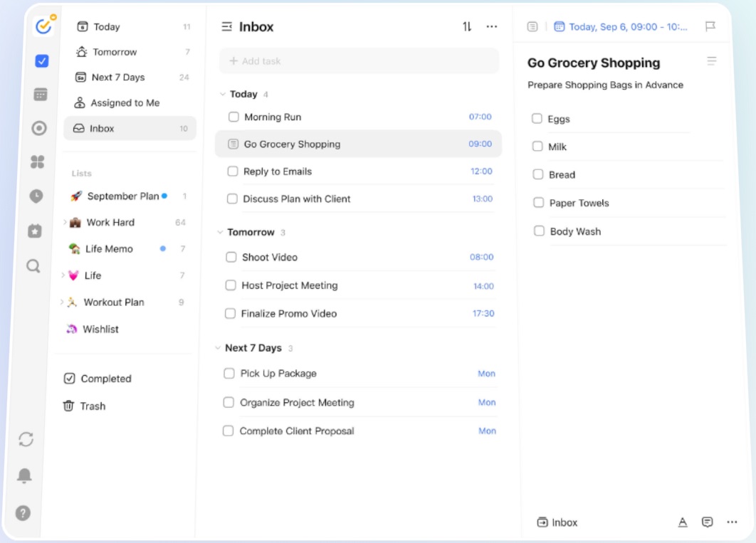The width and height of the screenshot is (756, 543).
Task: Toggle the sidebar menu icon beside Inbox title
Action: click(x=226, y=26)
